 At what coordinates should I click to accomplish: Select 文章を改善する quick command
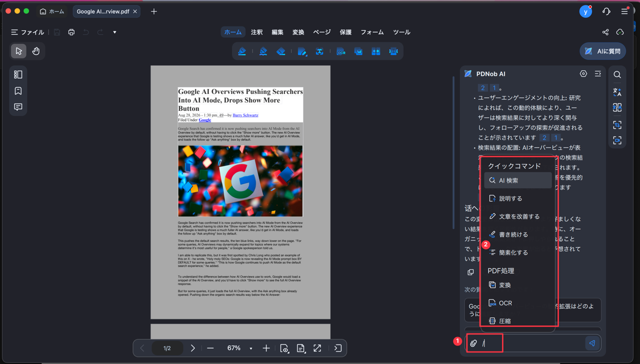coord(518,216)
